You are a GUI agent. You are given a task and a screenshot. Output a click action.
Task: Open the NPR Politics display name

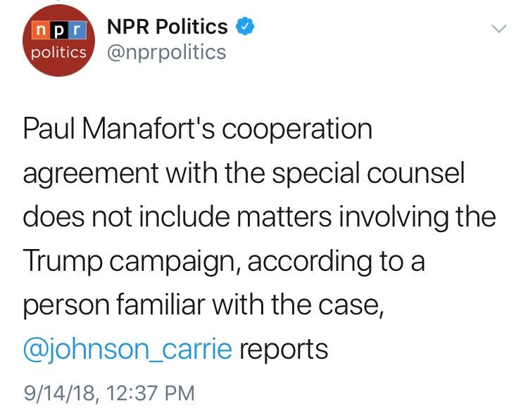click(x=168, y=26)
